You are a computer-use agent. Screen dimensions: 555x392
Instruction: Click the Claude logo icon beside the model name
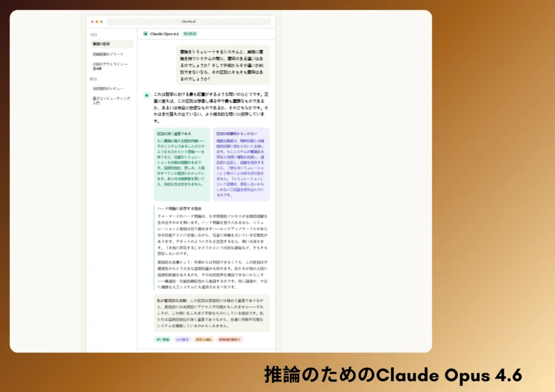pos(145,34)
